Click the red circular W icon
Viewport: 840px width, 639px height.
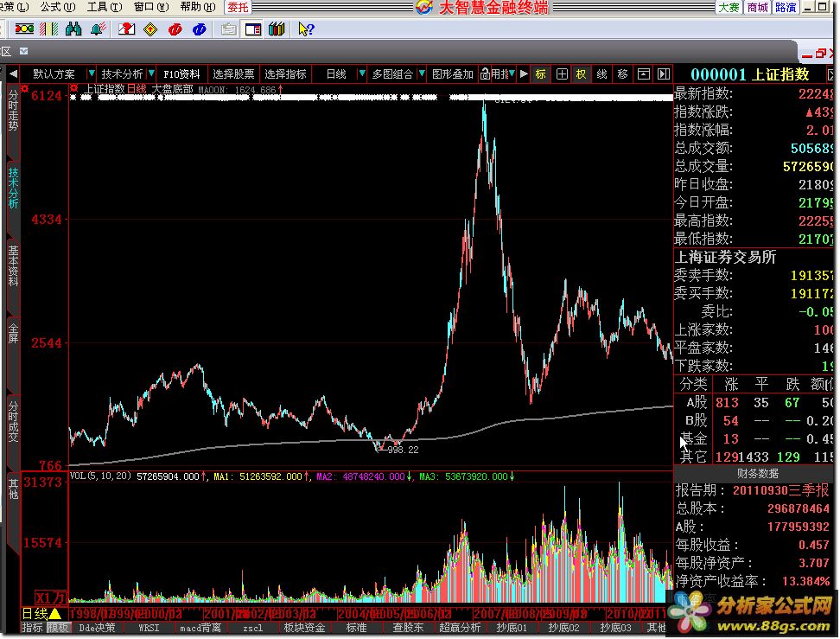point(175,29)
